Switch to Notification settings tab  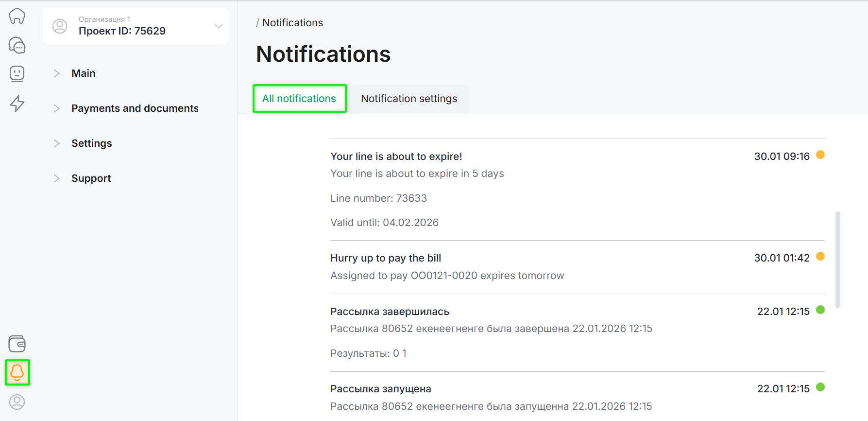coord(408,99)
